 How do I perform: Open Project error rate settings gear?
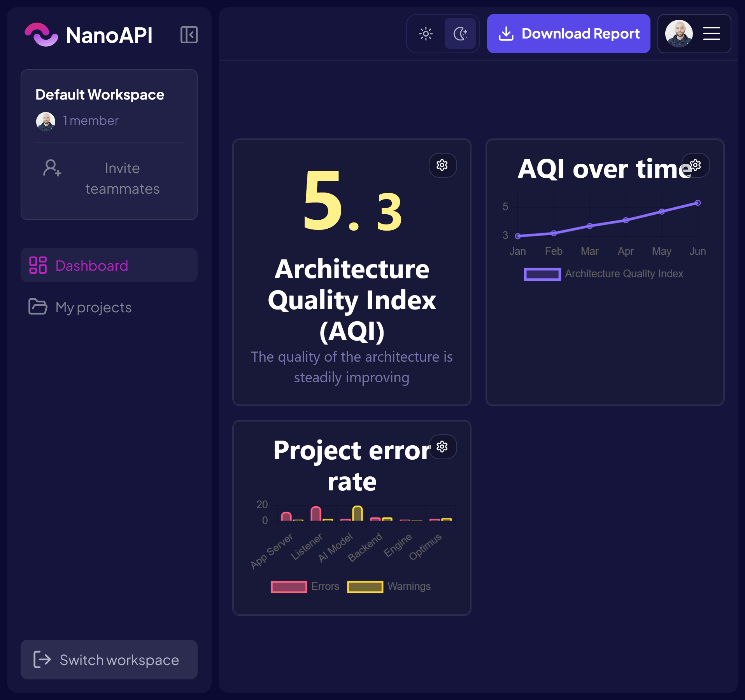442,446
